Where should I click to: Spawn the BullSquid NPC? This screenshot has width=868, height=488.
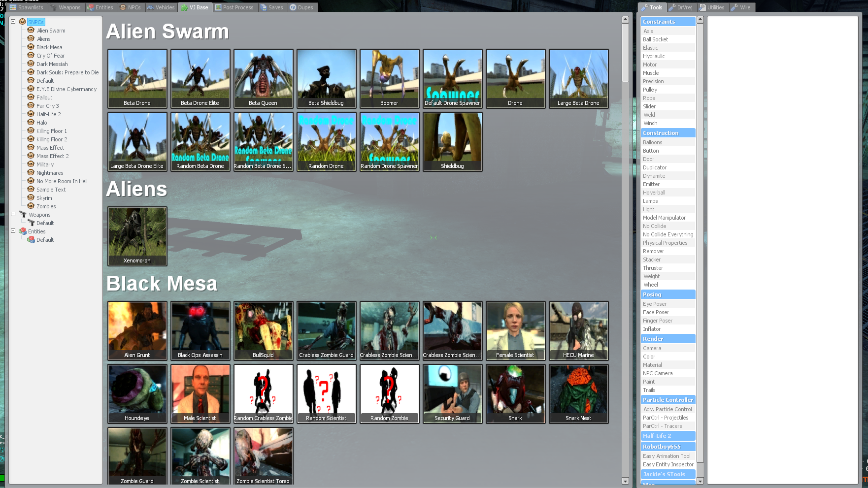(x=264, y=331)
